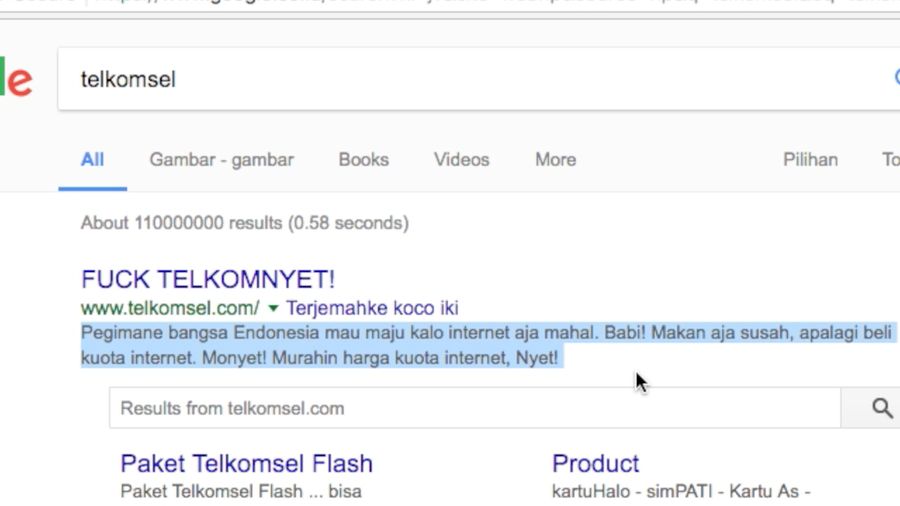Open the Paket Telkomsel Flash sitelink
The height and width of the screenshot is (506, 900).
247,464
